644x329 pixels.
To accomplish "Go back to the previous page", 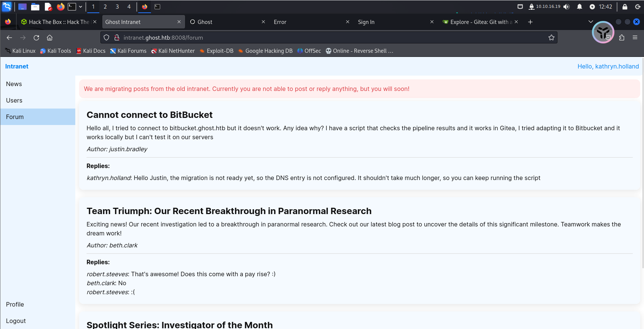I will point(9,38).
